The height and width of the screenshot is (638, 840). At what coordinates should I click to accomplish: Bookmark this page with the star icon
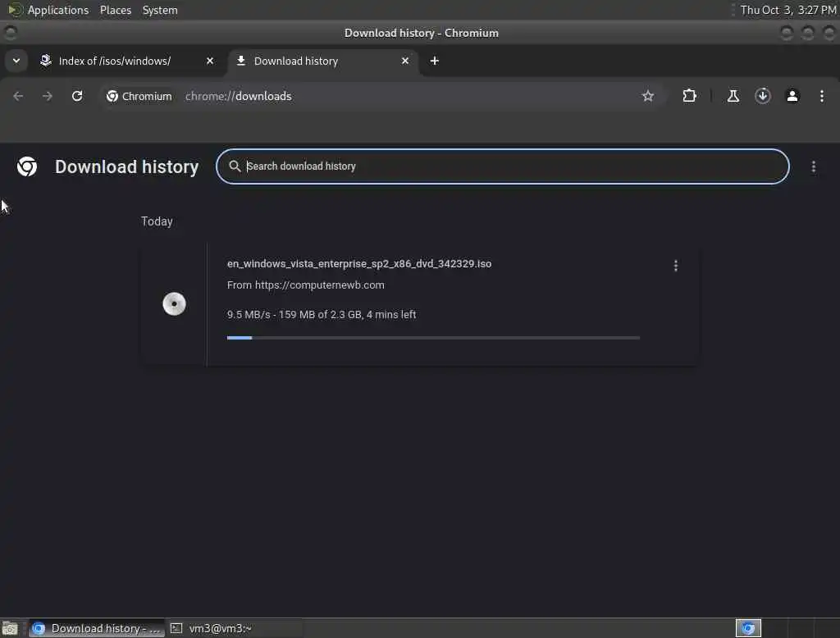point(648,96)
